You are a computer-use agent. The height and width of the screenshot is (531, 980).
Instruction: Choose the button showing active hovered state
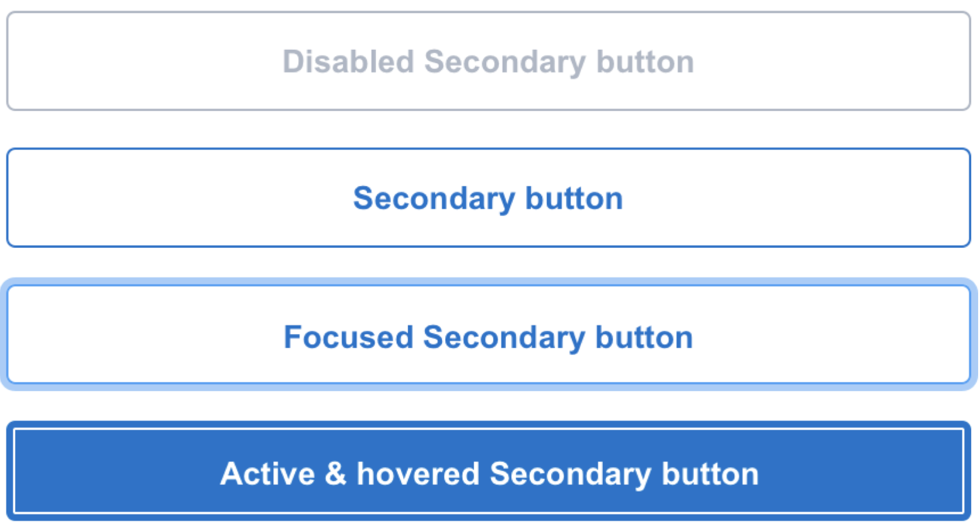pyautogui.click(x=488, y=472)
